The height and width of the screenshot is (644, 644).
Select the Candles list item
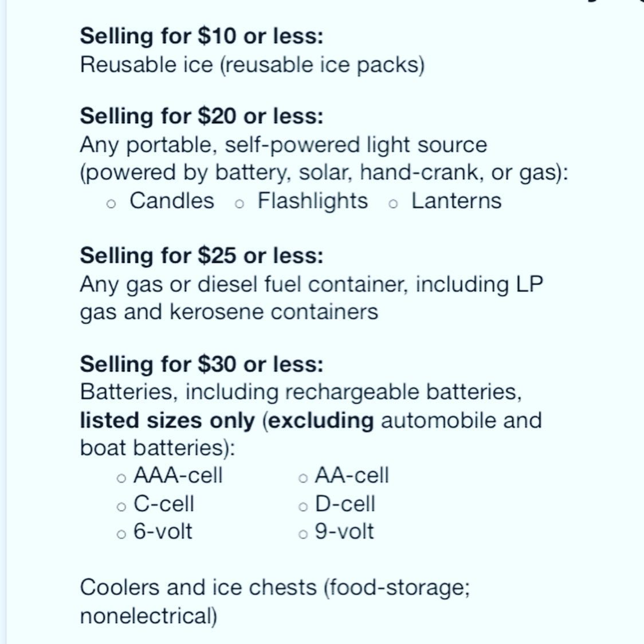coord(171,201)
